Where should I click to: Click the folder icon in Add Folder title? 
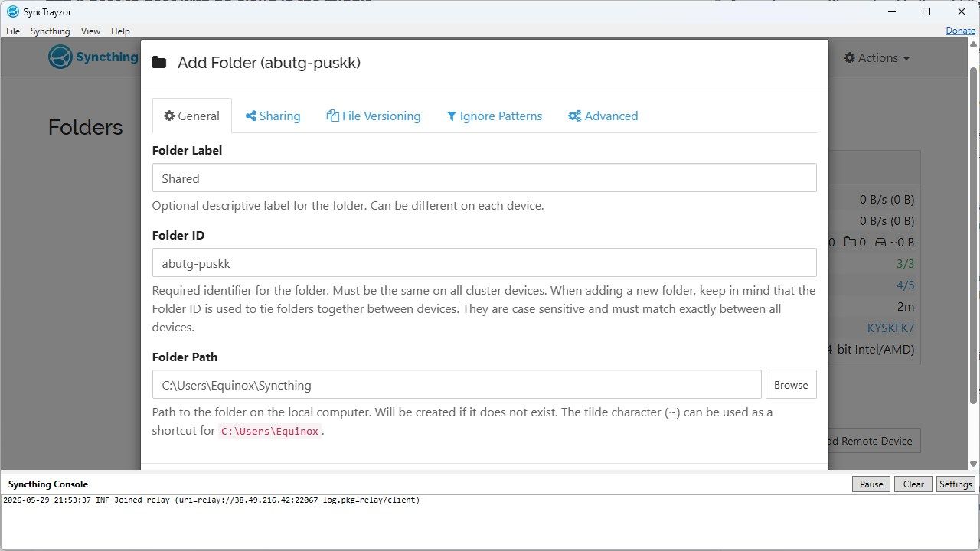pyautogui.click(x=159, y=63)
